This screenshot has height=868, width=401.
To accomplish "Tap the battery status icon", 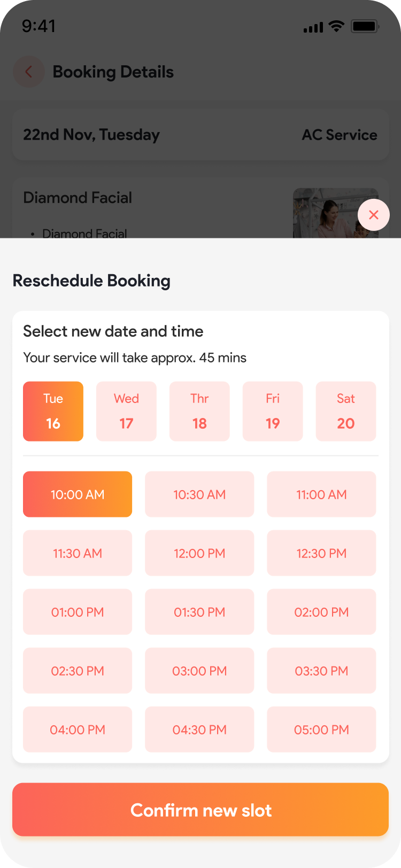I will pos(365,26).
